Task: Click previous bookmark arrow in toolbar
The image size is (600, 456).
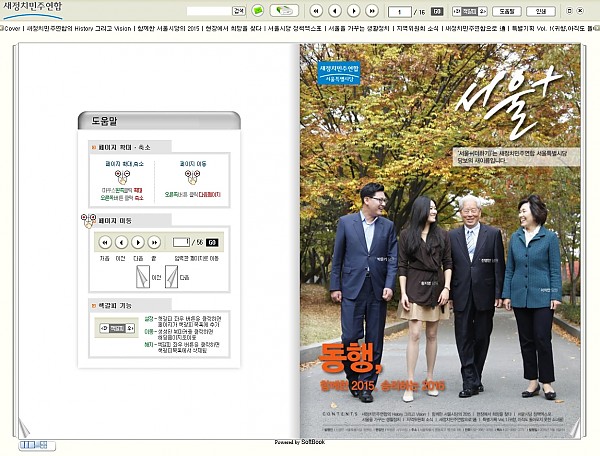Action: click(x=456, y=11)
